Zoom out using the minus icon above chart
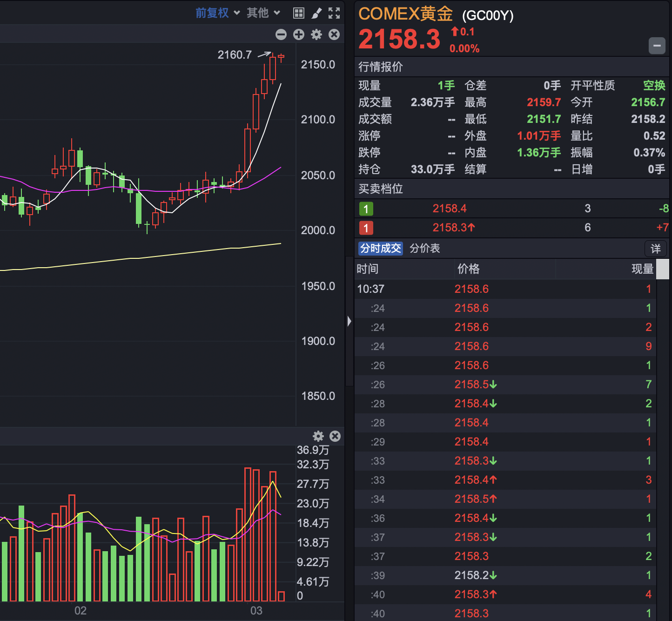Viewport: 672px width, 621px height. click(x=281, y=34)
